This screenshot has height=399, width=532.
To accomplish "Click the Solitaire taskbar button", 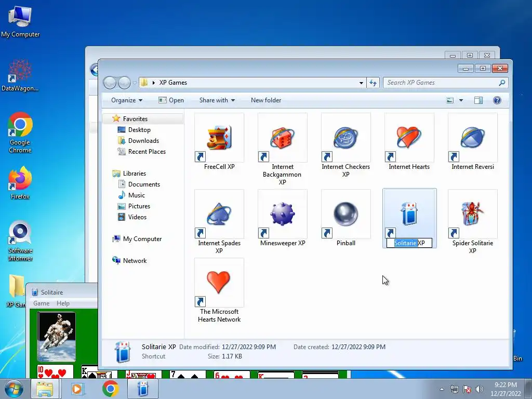I will click(x=143, y=389).
